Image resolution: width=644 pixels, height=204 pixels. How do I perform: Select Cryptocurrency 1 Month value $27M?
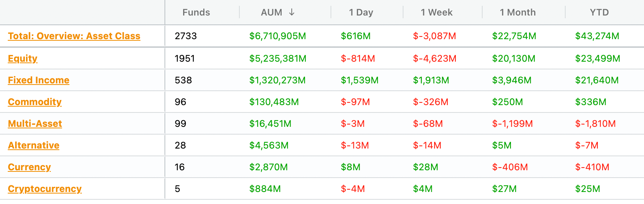pyautogui.click(x=504, y=189)
